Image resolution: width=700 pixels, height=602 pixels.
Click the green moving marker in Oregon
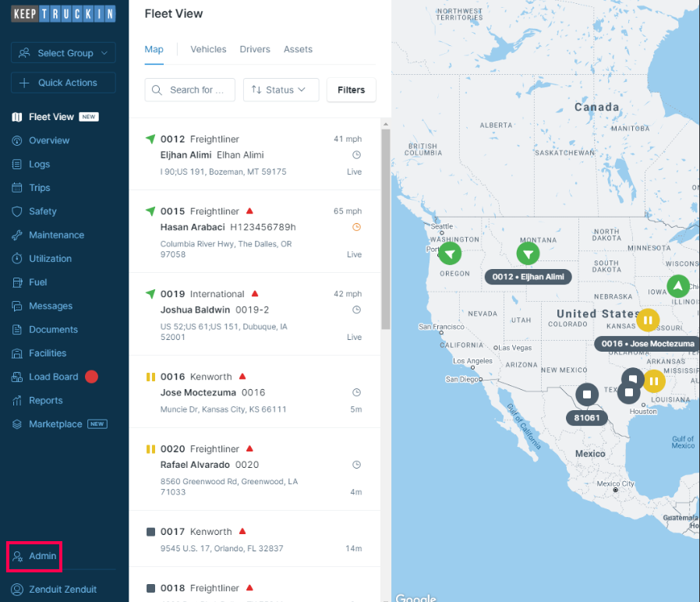pos(450,253)
